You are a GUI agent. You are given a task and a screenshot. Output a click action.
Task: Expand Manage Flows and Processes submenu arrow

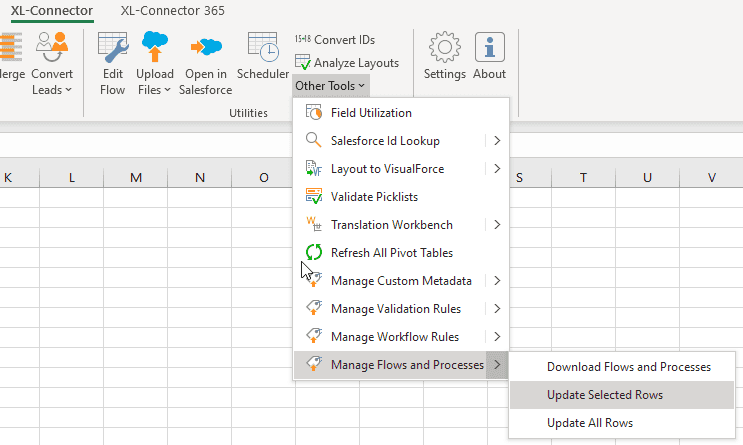[x=497, y=364]
